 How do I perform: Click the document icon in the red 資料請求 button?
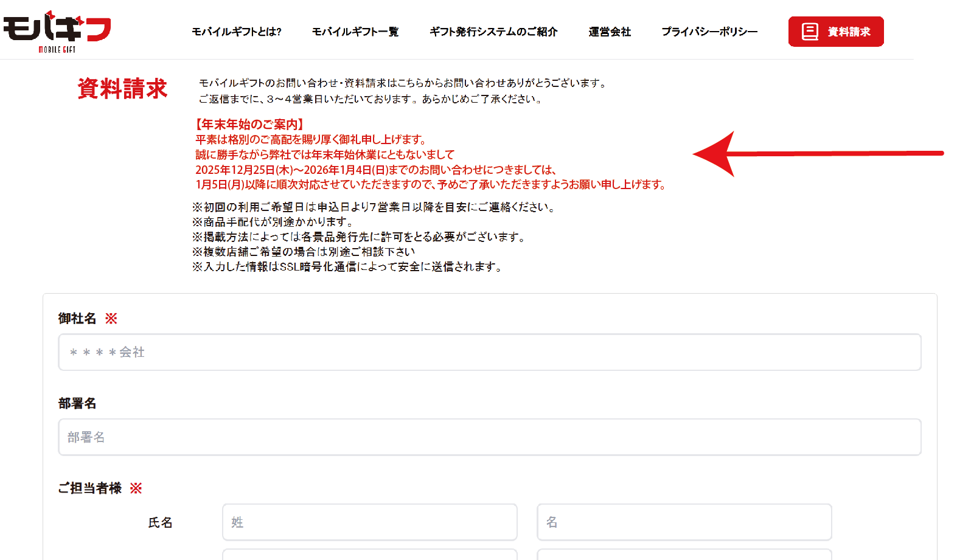[x=809, y=32]
